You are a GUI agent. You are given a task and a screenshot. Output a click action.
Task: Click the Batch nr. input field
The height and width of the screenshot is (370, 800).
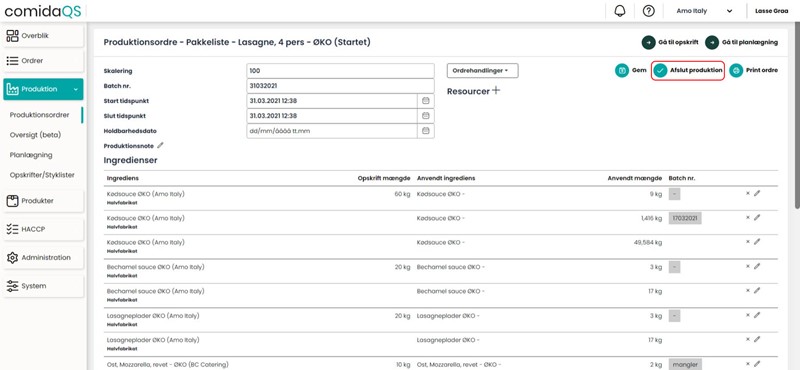tap(340, 86)
